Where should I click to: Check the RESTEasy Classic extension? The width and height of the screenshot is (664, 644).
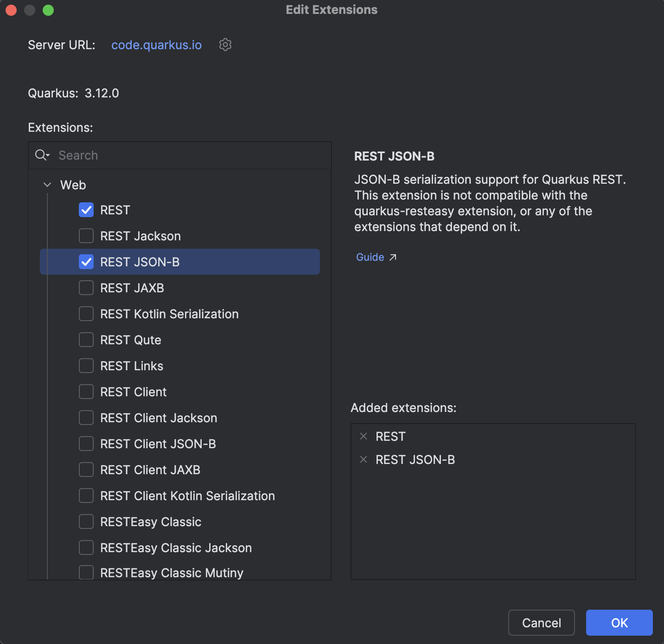[86, 522]
